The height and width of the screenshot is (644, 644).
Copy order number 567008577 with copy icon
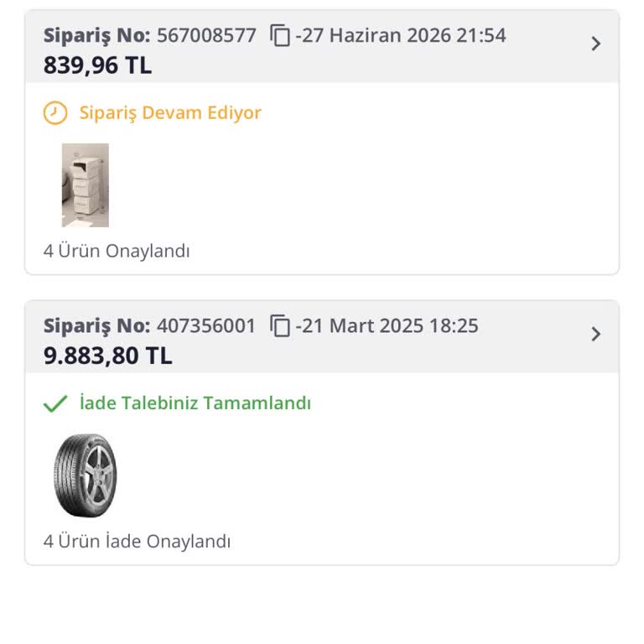(x=280, y=35)
